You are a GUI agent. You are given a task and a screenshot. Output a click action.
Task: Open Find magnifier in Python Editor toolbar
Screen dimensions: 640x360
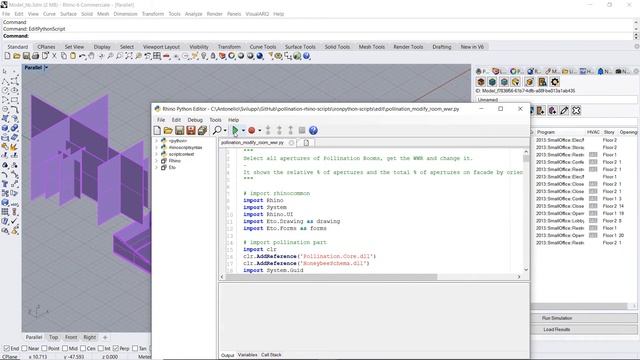click(217, 130)
